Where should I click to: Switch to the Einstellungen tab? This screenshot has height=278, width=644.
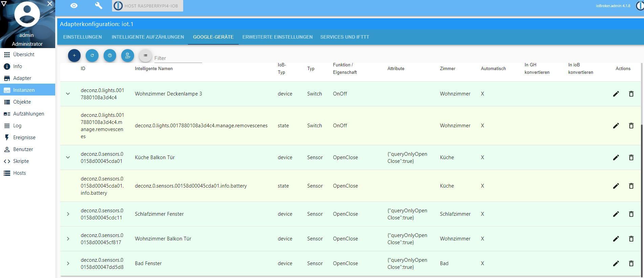pos(82,37)
